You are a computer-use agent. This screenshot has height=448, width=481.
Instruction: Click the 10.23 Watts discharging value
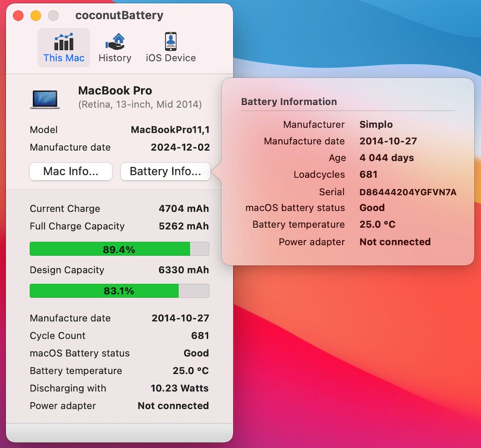pyautogui.click(x=179, y=388)
